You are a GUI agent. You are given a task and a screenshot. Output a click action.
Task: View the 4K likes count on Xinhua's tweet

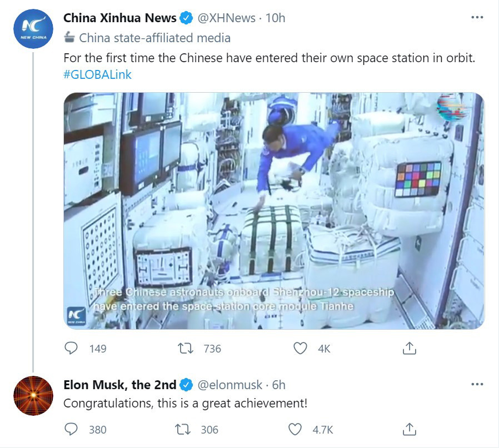325,349
